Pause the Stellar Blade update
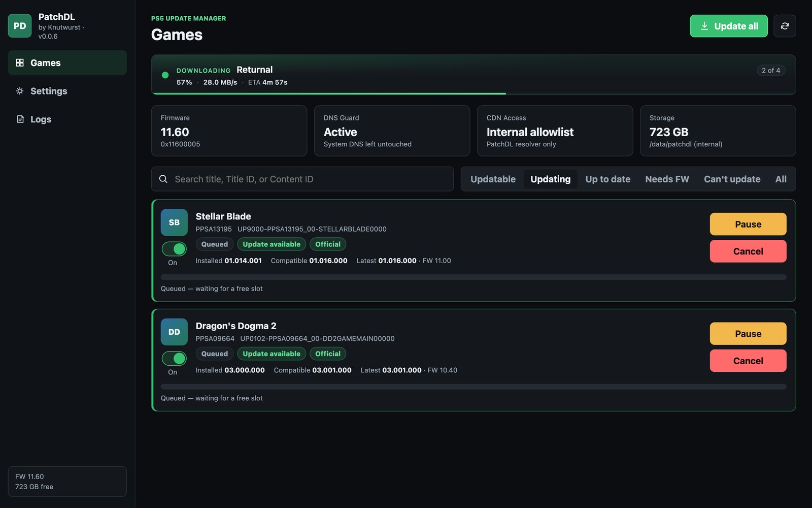Viewport: 812px width, 508px height. click(x=748, y=224)
